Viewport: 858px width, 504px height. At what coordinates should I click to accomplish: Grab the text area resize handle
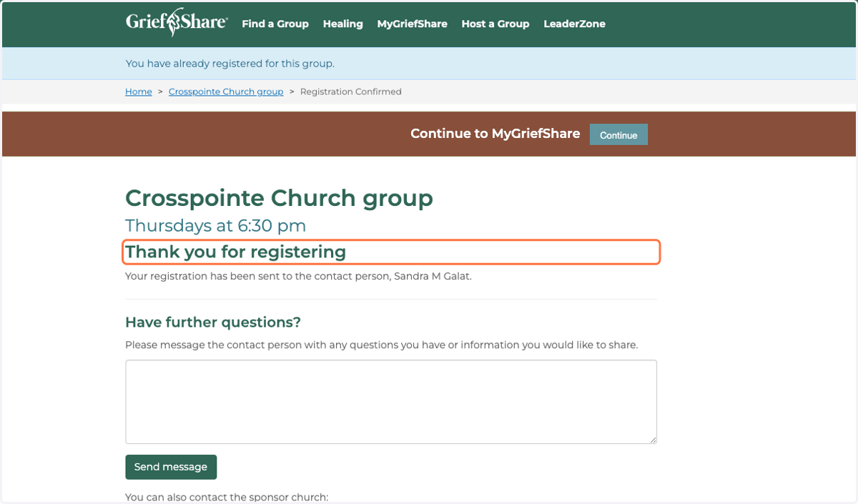[652, 439]
